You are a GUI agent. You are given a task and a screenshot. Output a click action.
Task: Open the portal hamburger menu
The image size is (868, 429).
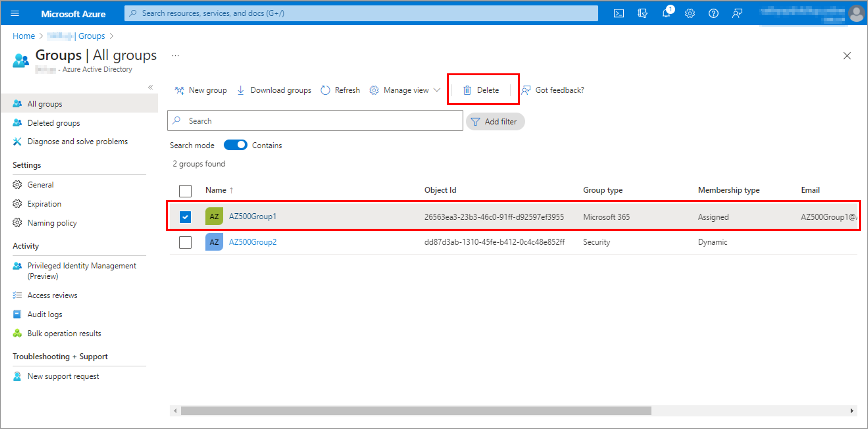pos(15,13)
